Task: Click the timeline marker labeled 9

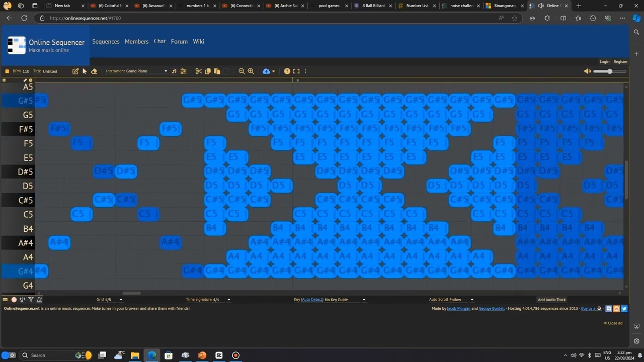Action: (297, 80)
